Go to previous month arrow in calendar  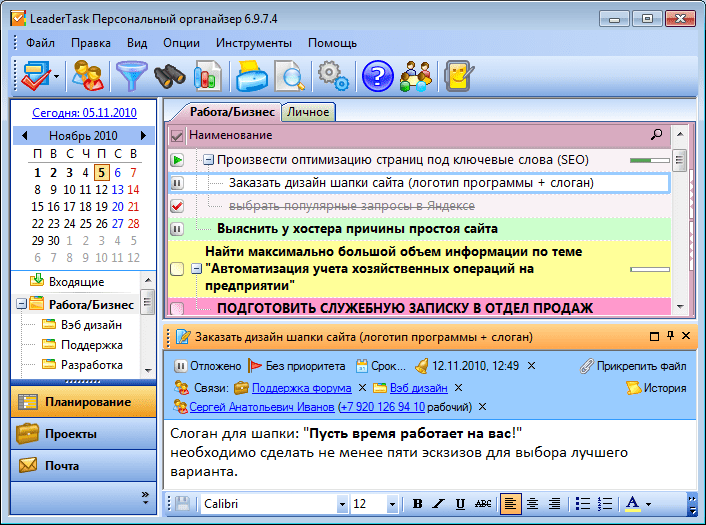[x=24, y=135]
